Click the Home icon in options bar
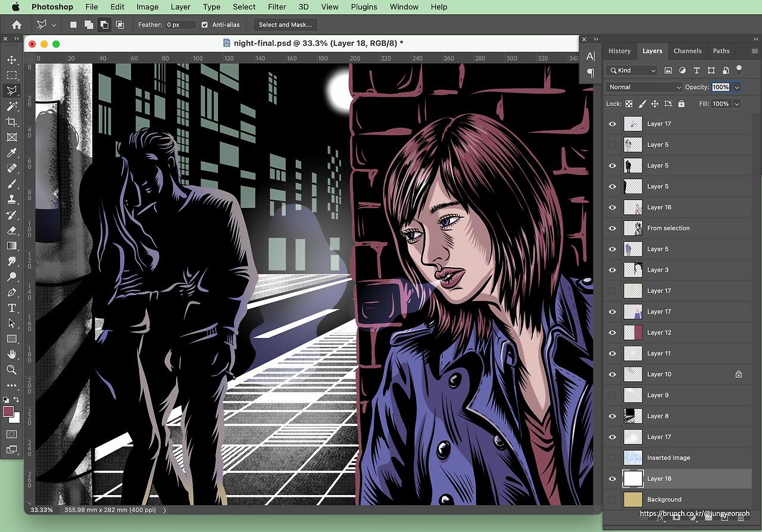762x532 pixels. coord(17,25)
